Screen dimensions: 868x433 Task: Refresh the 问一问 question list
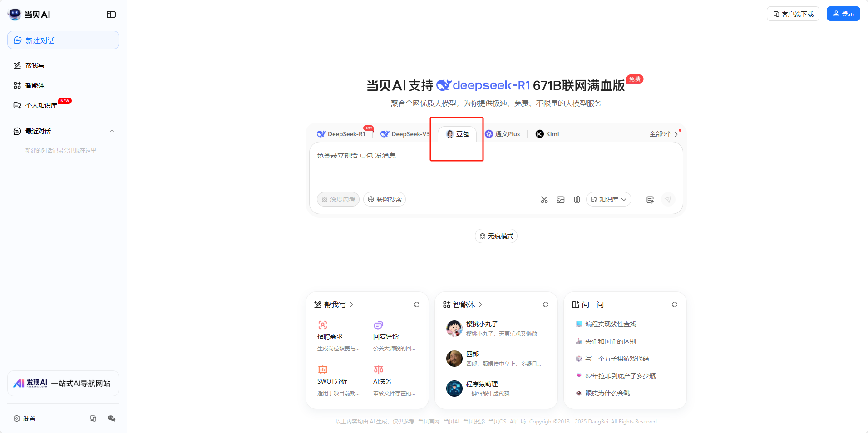click(675, 305)
